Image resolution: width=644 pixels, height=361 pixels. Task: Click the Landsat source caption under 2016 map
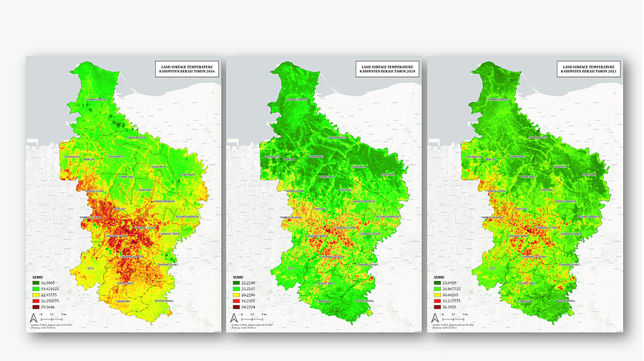click(56, 324)
